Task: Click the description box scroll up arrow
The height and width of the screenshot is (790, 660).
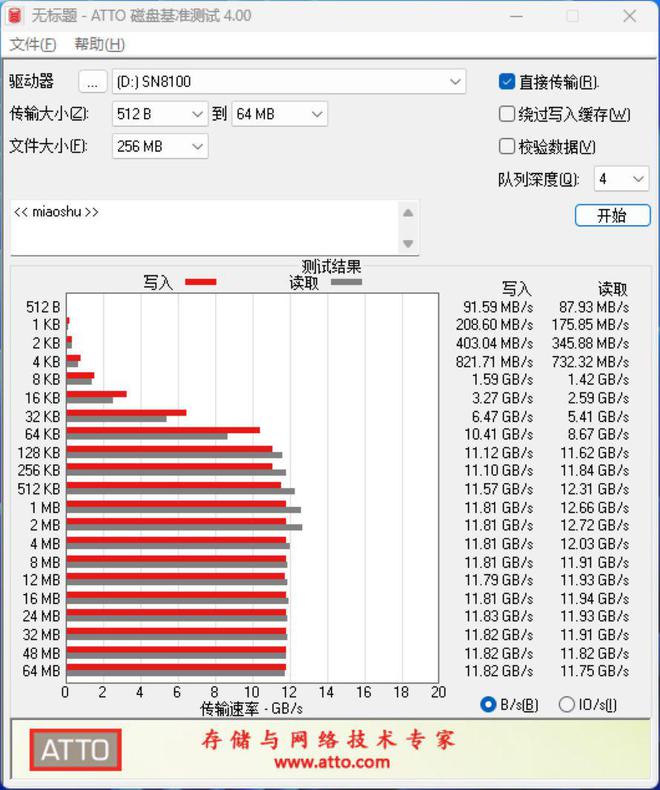Action: pyautogui.click(x=408, y=213)
